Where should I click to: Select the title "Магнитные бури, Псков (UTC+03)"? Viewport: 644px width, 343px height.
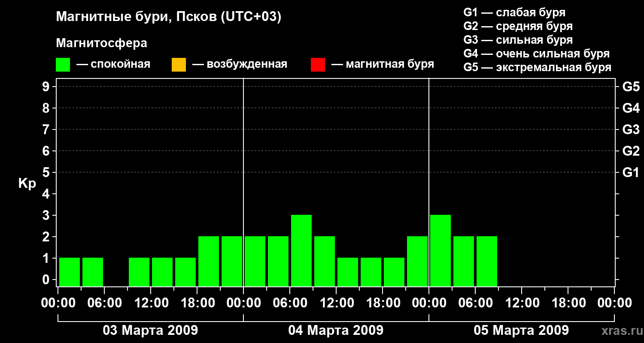(x=169, y=17)
